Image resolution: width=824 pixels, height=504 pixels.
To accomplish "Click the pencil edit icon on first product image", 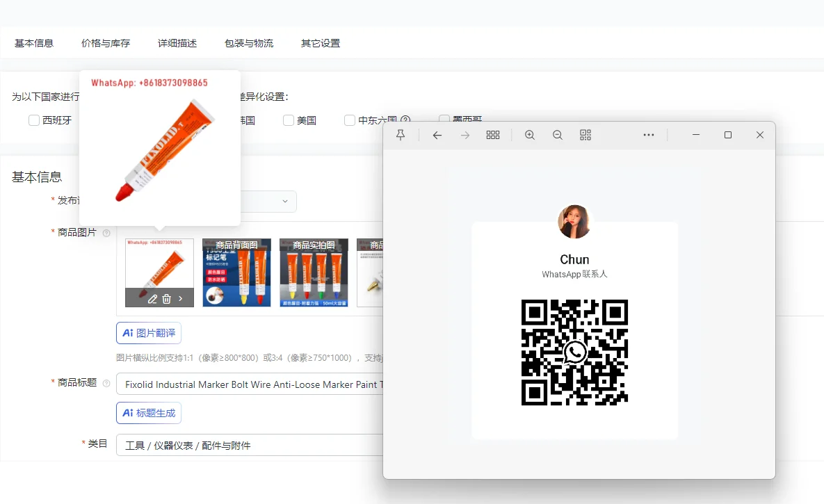I will tap(152, 299).
